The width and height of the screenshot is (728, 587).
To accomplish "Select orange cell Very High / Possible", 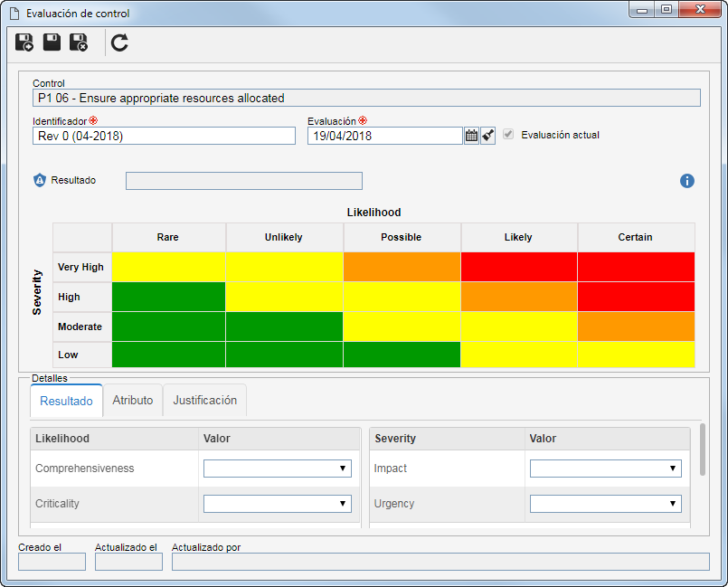I will 402,267.
